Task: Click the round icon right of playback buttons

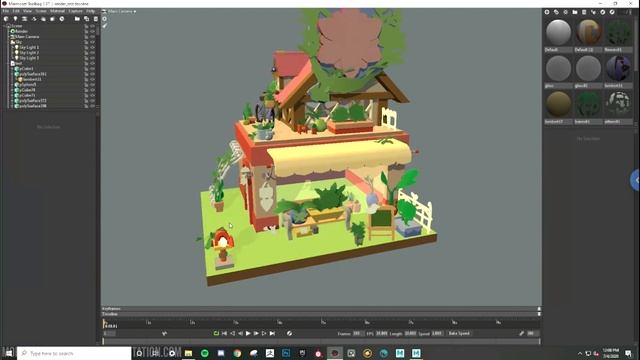Action: pyautogui.click(x=289, y=333)
